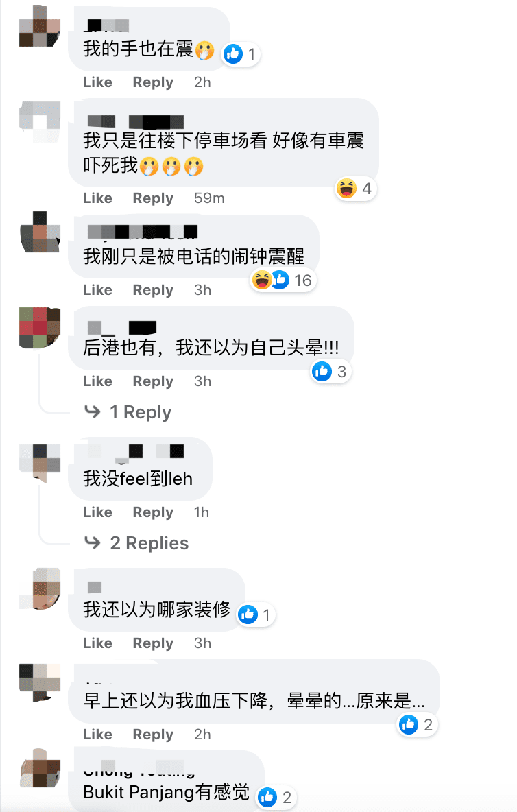Open the avatar of Bukit Panjang commenter
This screenshot has height=812, width=517.
[40, 769]
